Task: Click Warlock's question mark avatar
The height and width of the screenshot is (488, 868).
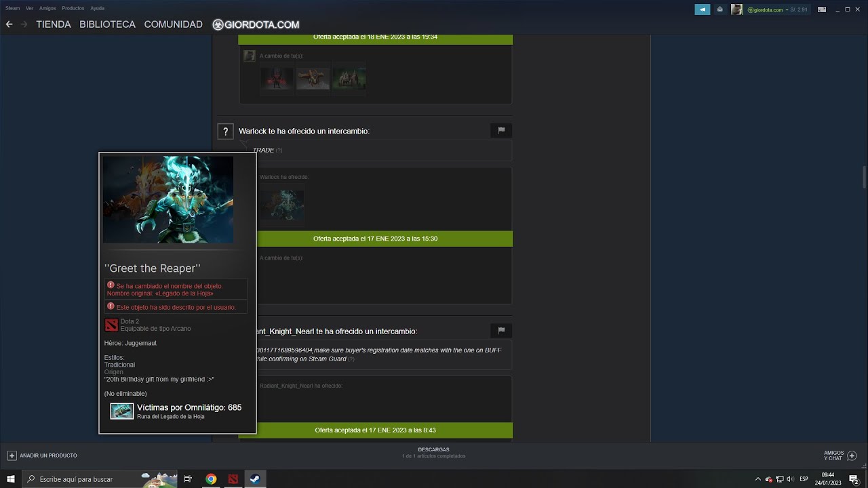Action: (225, 131)
